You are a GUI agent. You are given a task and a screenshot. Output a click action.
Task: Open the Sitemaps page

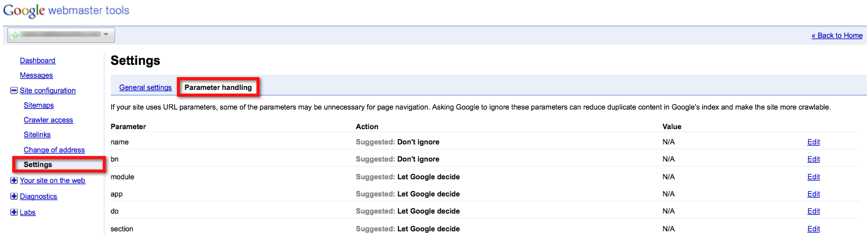[39, 105]
